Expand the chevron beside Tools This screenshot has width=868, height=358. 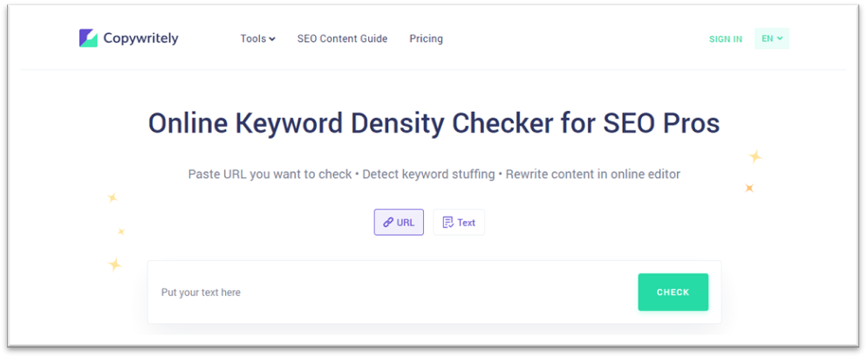pyautogui.click(x=272, y=39)
